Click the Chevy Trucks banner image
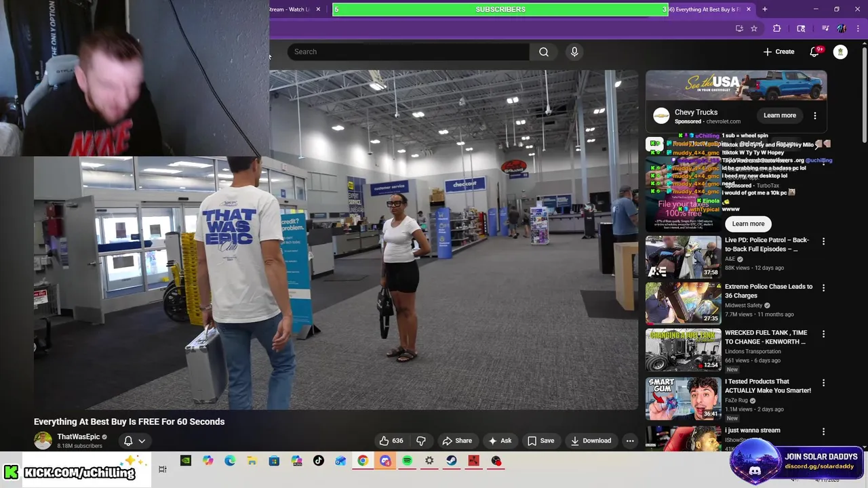 point(736,86)
